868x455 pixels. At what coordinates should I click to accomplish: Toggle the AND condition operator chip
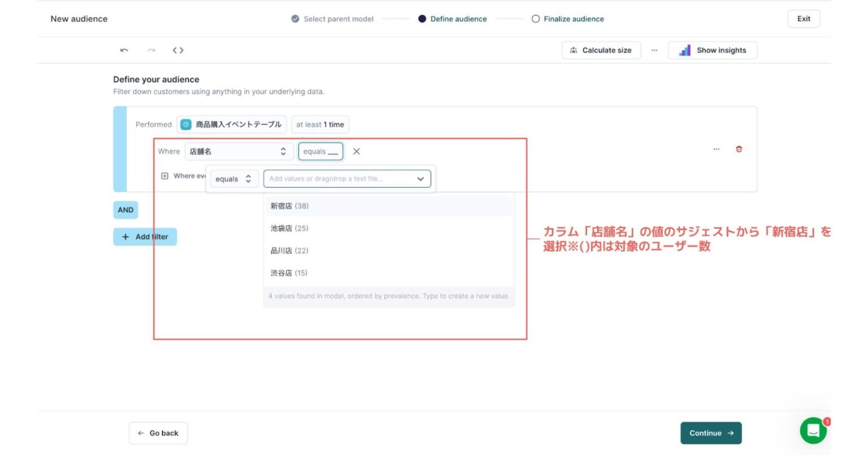pos(125,209)
